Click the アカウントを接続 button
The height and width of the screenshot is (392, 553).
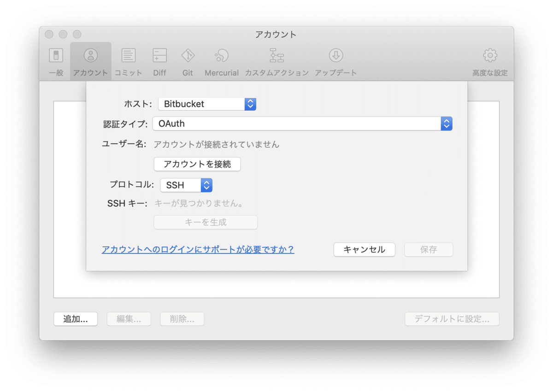coord(197,164)
